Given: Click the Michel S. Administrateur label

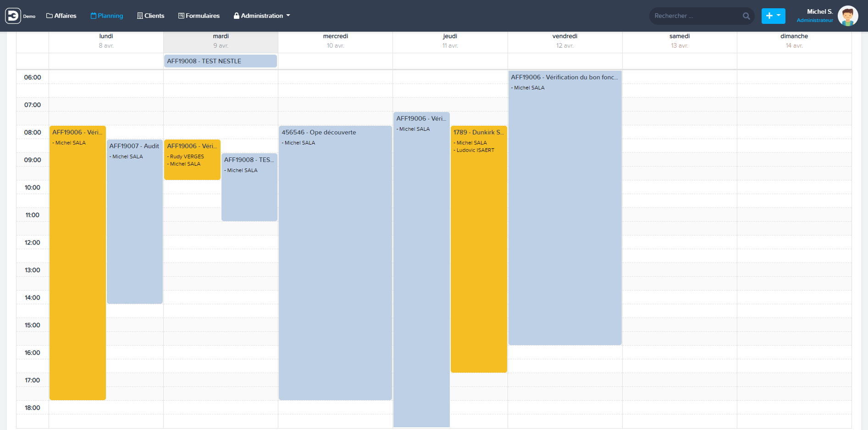Looking at the screenshot, I should click(x=816, y=16).
